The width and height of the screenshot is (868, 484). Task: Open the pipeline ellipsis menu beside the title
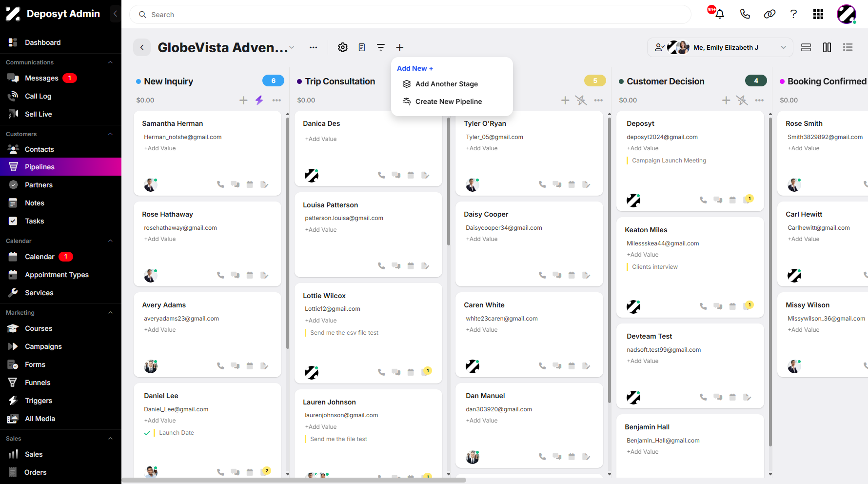[x=314, y=47]
